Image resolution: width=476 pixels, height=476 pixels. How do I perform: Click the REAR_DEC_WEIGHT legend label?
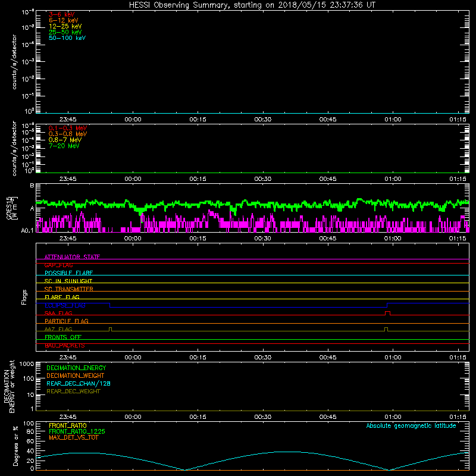(x=73, y=392)
